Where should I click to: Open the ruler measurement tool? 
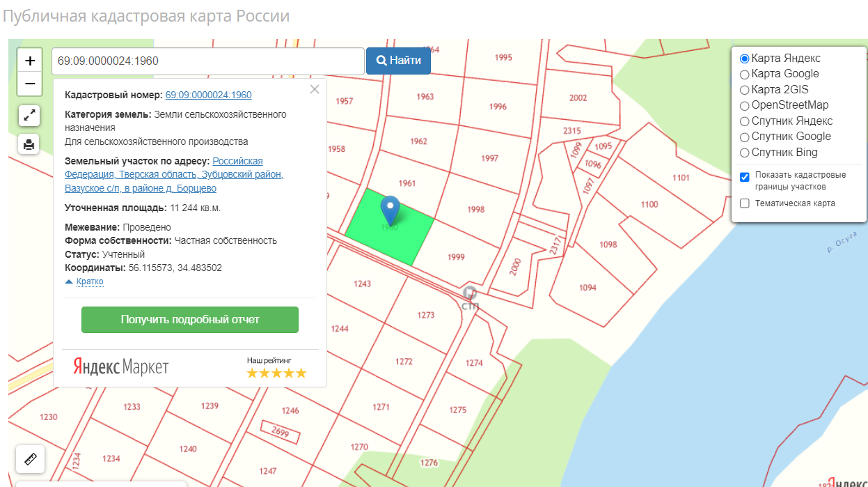(x=30, y=459)
